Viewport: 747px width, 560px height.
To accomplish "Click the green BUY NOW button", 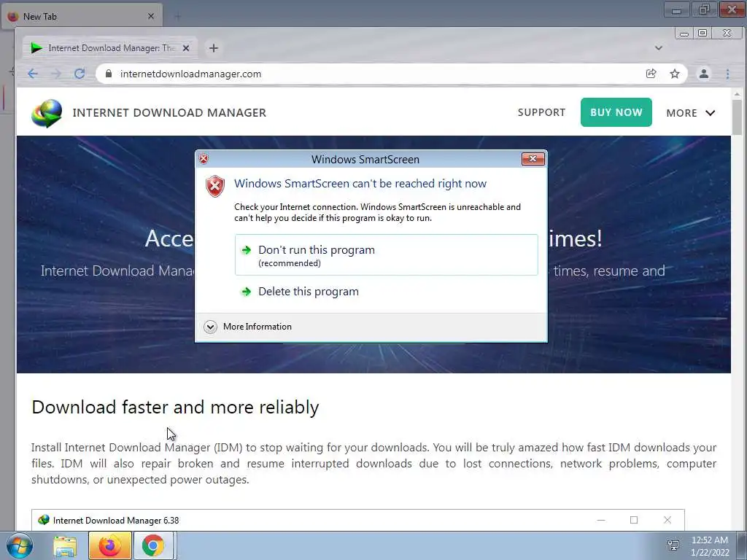I will [616, 112].
